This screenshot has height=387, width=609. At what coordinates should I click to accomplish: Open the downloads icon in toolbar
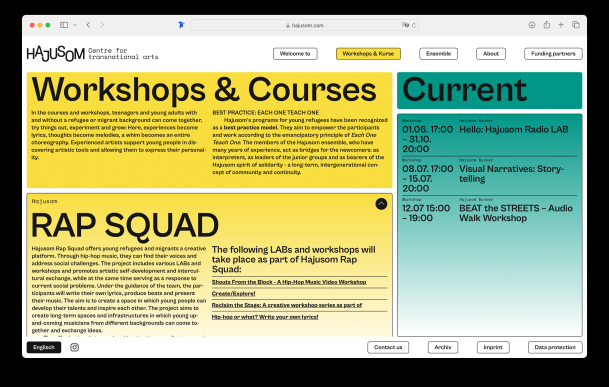pos(532,25)
